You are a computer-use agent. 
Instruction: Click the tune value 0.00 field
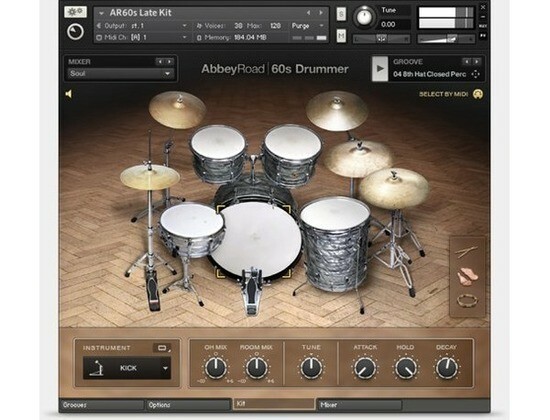(x=395, y=24)
